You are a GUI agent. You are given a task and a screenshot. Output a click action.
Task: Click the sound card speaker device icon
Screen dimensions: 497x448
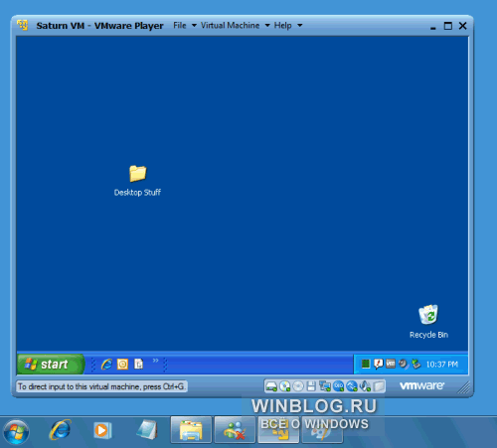click(365, 386)
